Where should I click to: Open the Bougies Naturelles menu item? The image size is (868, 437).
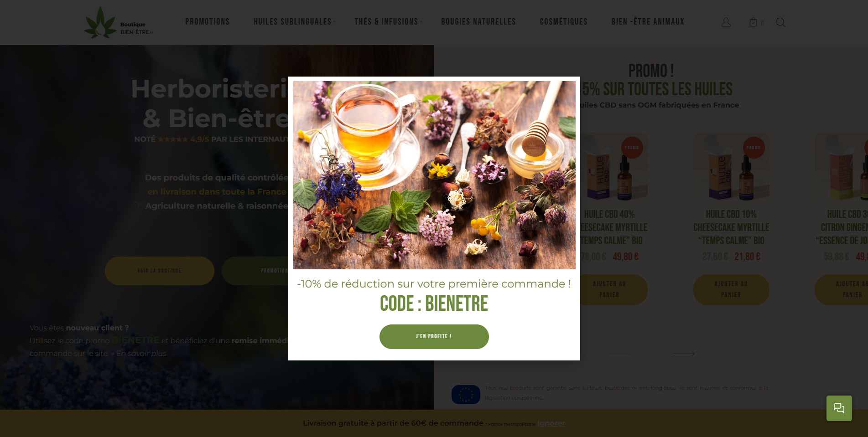[x=478, y=22]
